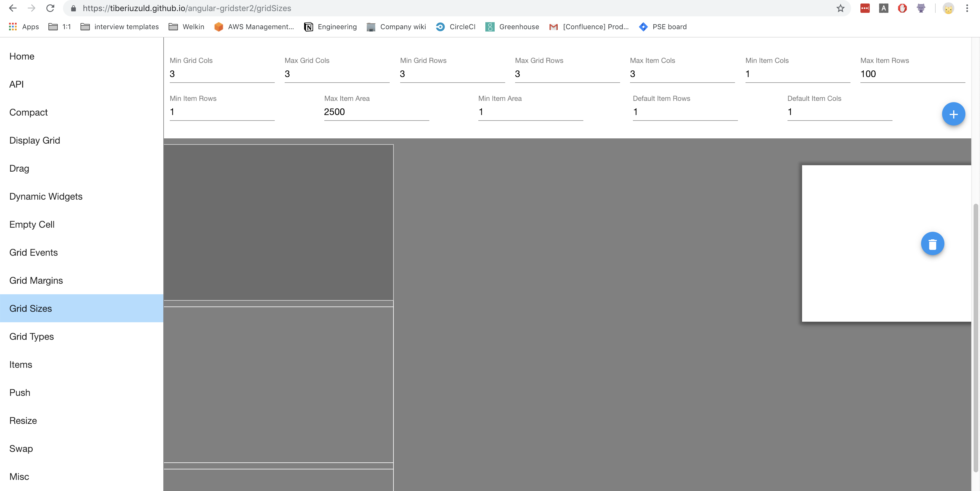Open the Todoist extension icon
This screenshot has height=491, width=980.
[865, 8]
